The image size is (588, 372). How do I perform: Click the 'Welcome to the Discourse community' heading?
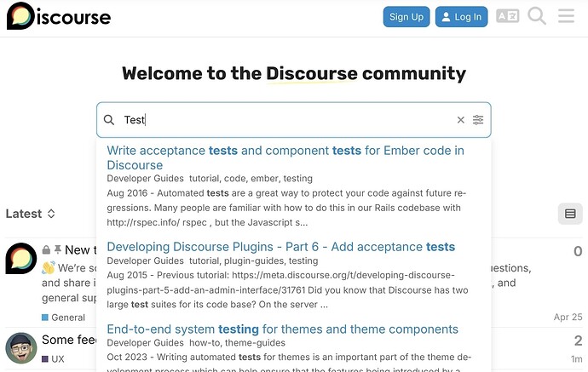[x=294, y=73]
